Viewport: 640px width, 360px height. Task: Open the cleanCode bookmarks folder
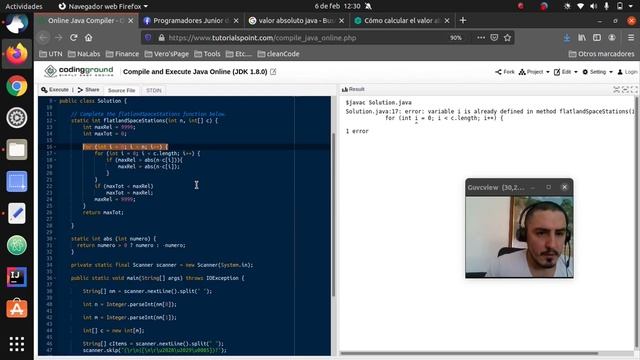[x=278, y=54]
